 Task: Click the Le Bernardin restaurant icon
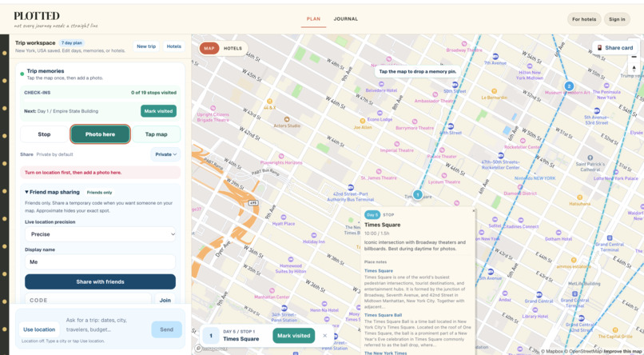[x=494, y=91]
